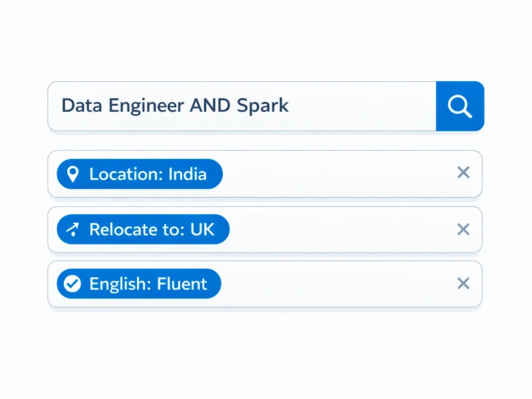Image resolution: width=532 pixels, height=399 pixels.
Task: Click the relocation arrow icon on UK filter
Action: [74, 229]
